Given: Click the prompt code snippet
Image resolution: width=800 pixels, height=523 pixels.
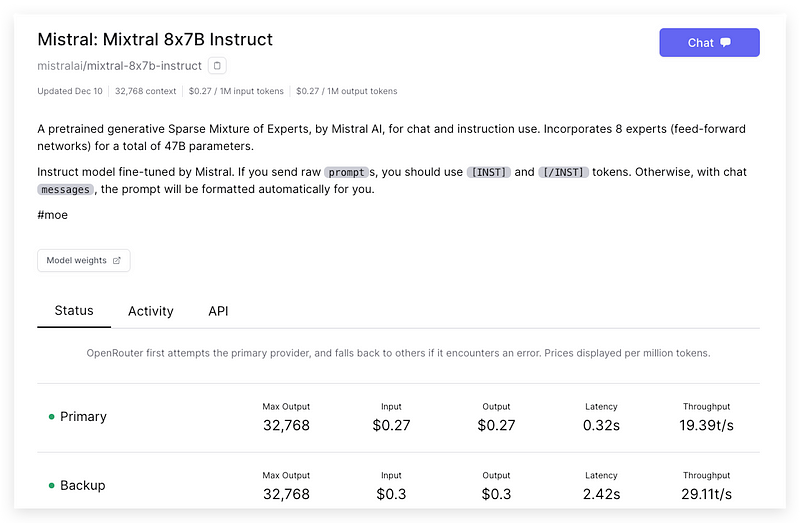Looking at the screenshot, I should [x=346, y=172].
